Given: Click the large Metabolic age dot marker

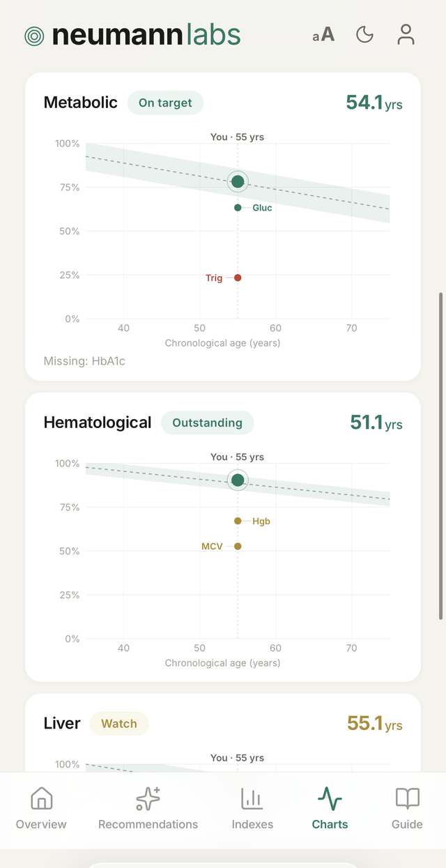Looking at the screenshot, I should 238,182.
